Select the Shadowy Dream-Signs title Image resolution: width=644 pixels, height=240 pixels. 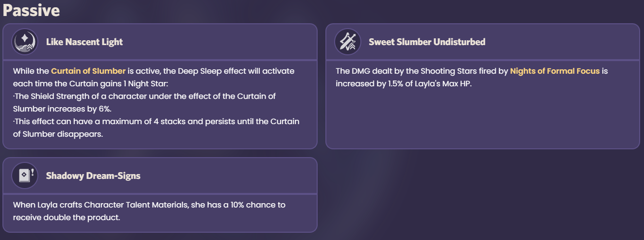pos(93,176)
